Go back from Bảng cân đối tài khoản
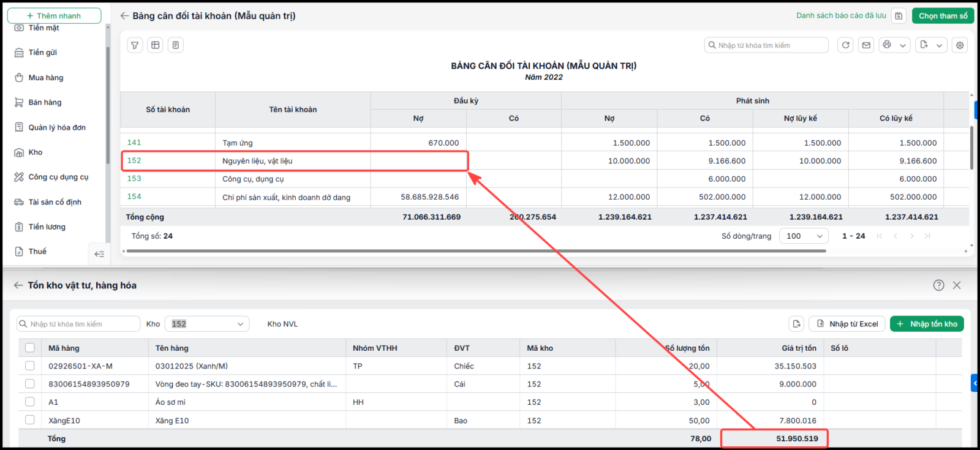 click(124, 16)
